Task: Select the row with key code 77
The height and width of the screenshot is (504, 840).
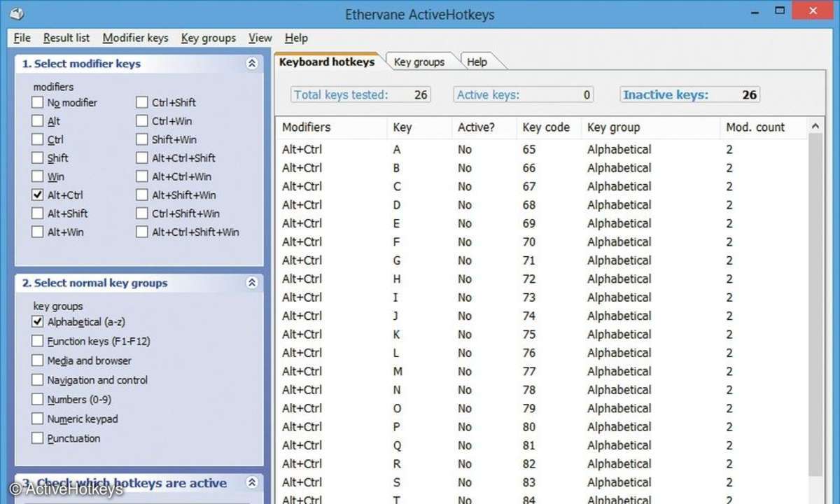Action: pos(542,372)
